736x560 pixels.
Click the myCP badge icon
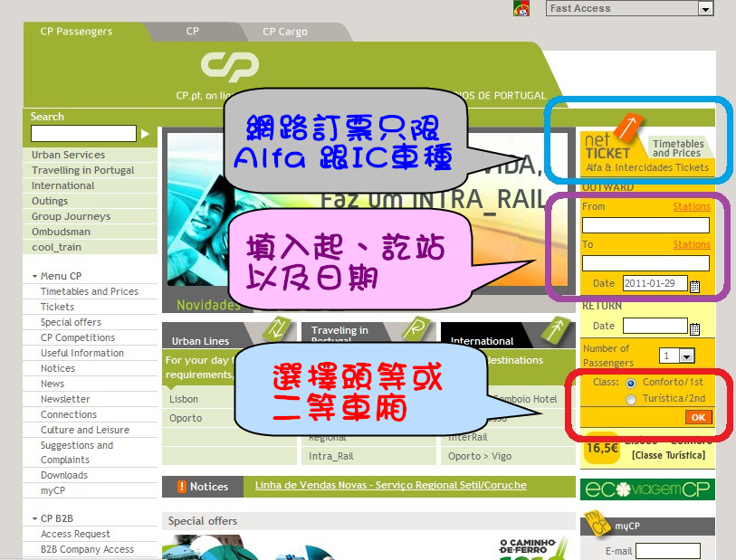(596, 523)
